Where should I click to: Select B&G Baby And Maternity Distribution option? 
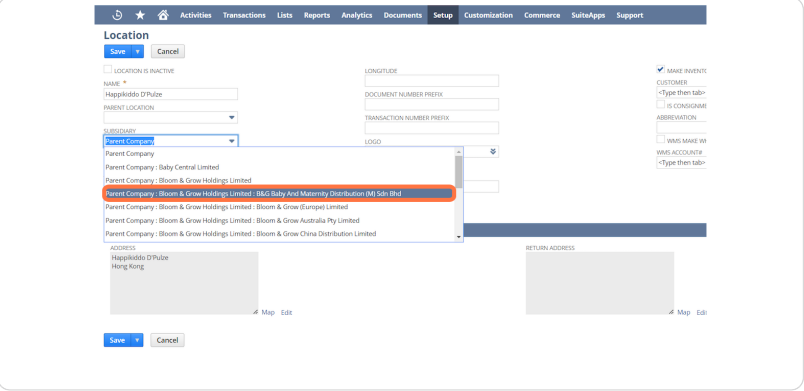(279, 194)
